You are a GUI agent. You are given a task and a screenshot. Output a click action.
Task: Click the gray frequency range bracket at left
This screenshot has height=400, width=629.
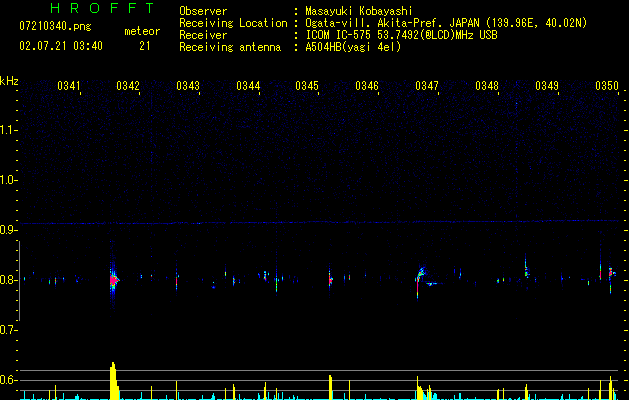click(x=19, y=280)
